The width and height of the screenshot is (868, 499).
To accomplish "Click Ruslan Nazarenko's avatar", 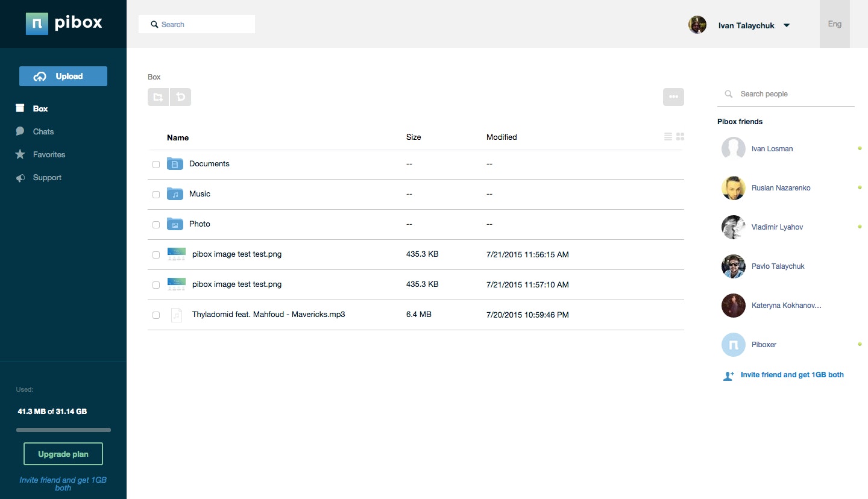I will (734, 187).
